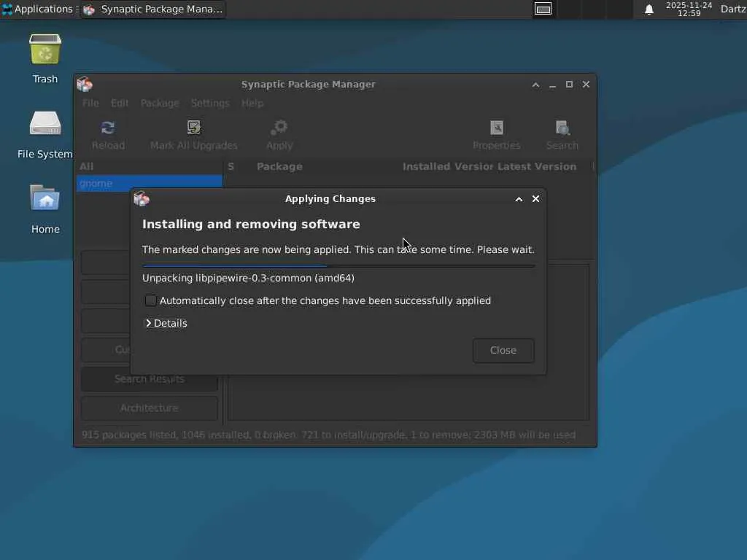Click the Latest Version column header
This screenshot has height=560, width=747.
[537, 167]
